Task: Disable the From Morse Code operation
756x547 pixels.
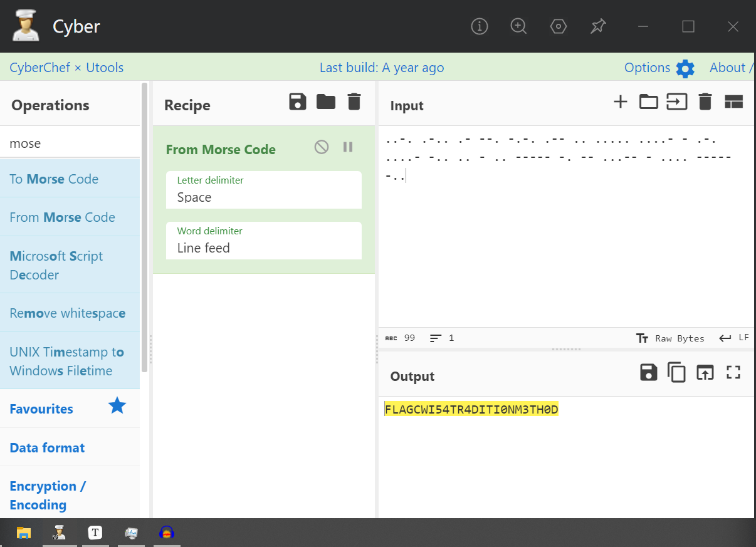Action: (322, 147)
